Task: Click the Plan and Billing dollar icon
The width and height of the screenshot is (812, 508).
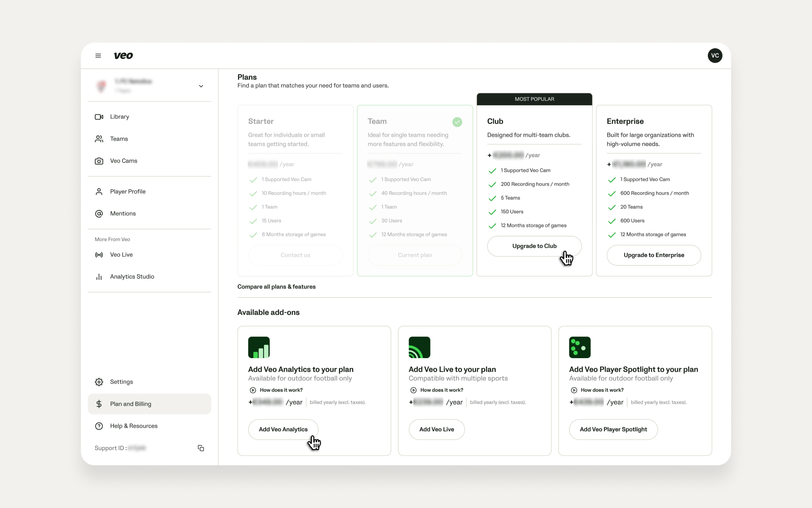Action: (x=99, y=404)
